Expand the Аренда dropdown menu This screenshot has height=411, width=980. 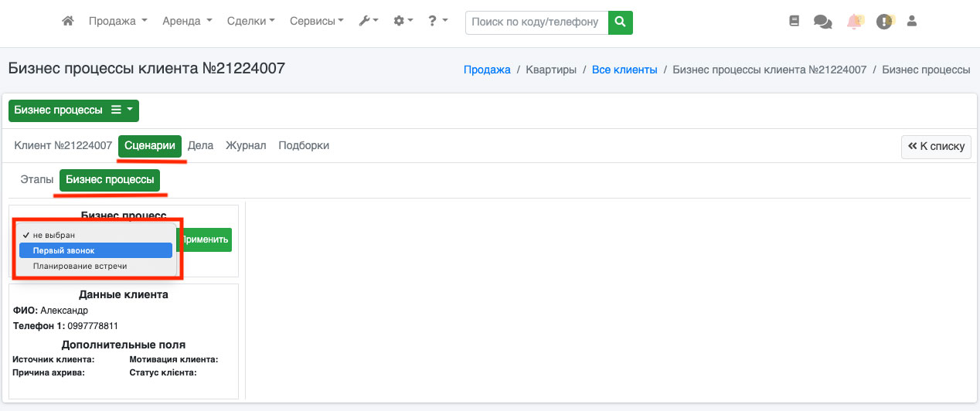pyautogui.click(x=187, y=22)
